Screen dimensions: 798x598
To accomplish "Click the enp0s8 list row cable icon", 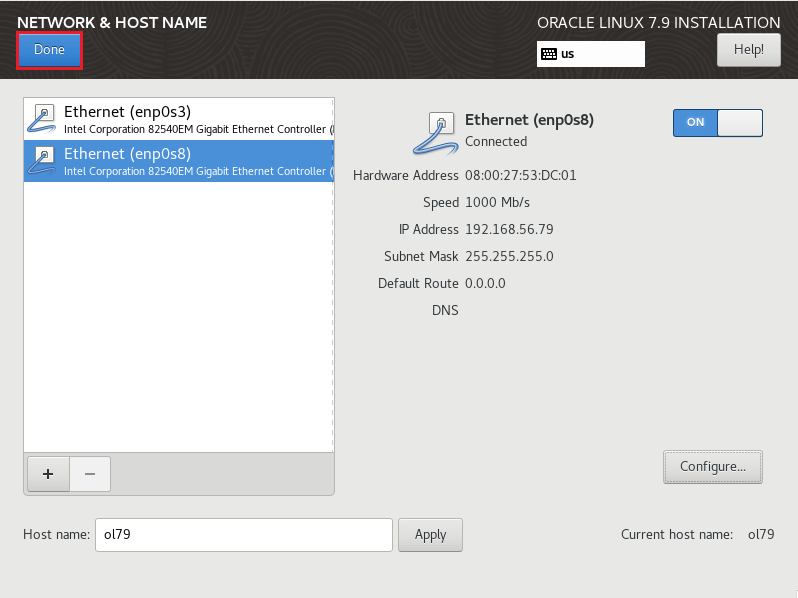I will pos(42,161).
